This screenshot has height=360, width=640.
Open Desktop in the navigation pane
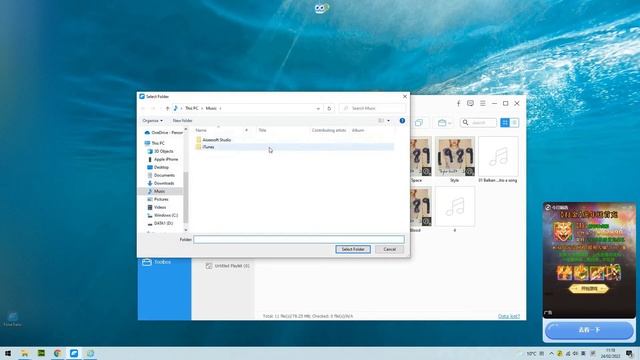pyautogui.click(x=161, y=167)
